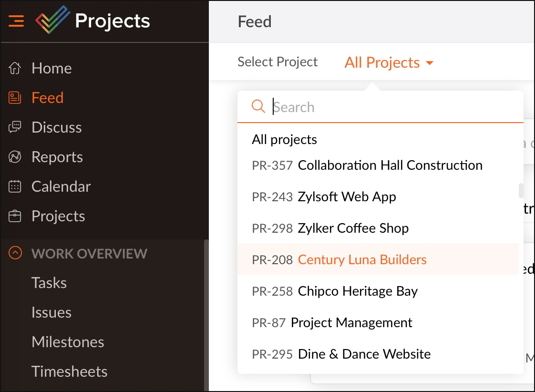Click the search magnifier icon
535x392 pixels.
pyautogui.click(x=258, y=106)
